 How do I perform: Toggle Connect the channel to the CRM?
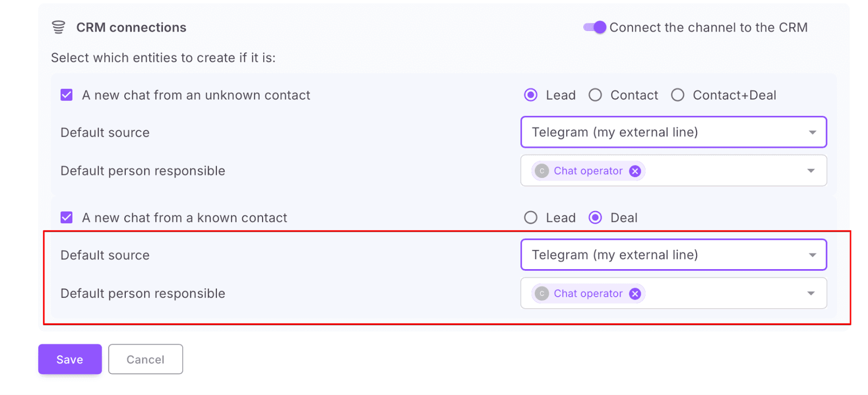click(595, 27)
